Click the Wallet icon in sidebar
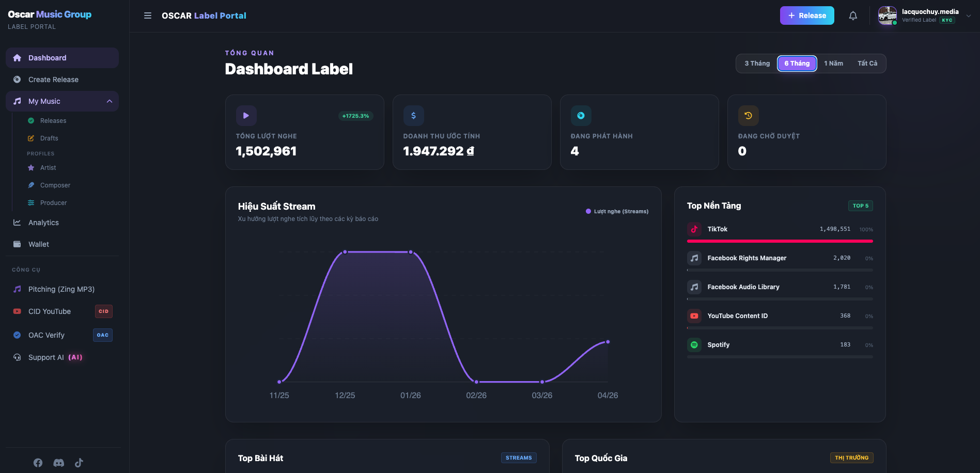 (x=17, y=244)
